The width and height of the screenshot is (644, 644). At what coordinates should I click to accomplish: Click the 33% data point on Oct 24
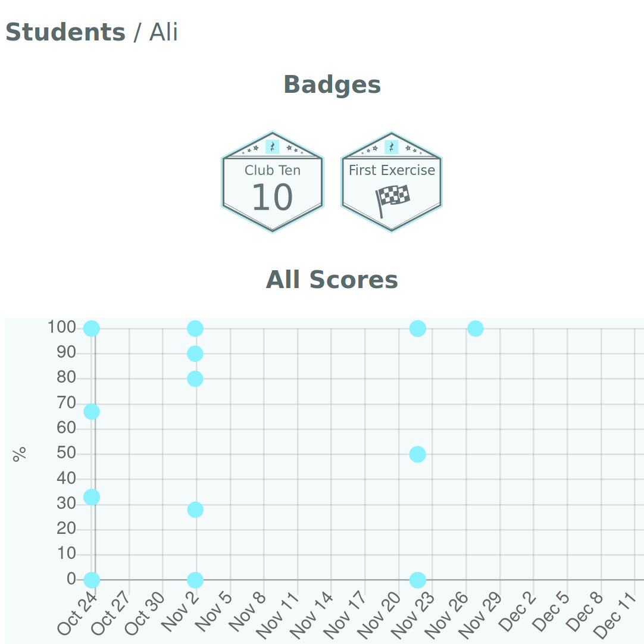[91, 497]
